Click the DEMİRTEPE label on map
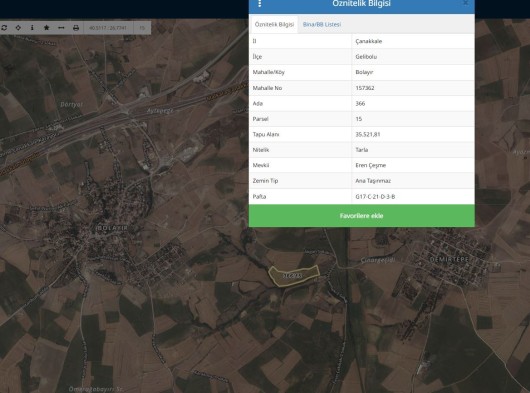Image resolution: width=530 pixels, height=393 pixels. (x=449, y=260)
